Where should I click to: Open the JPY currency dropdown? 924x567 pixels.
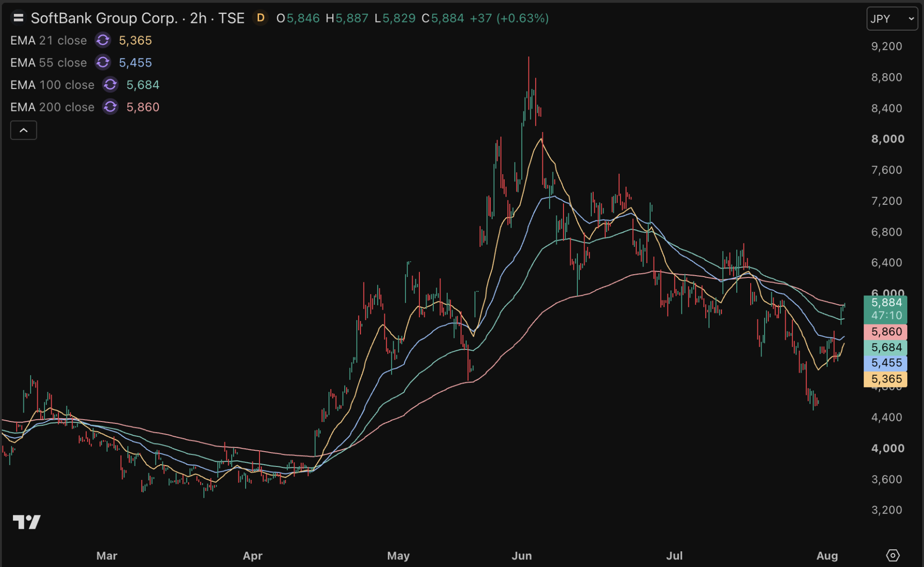tap(892, 19)
